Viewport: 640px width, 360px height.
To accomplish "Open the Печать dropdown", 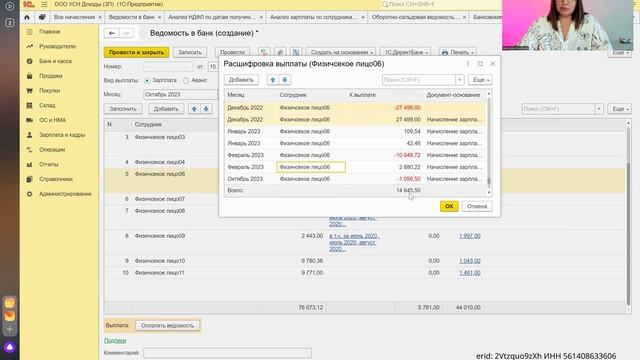I will tap(458, 52).
